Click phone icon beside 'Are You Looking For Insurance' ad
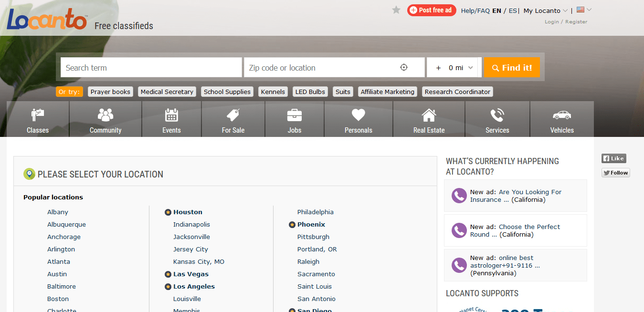 [x=459, y=196]
